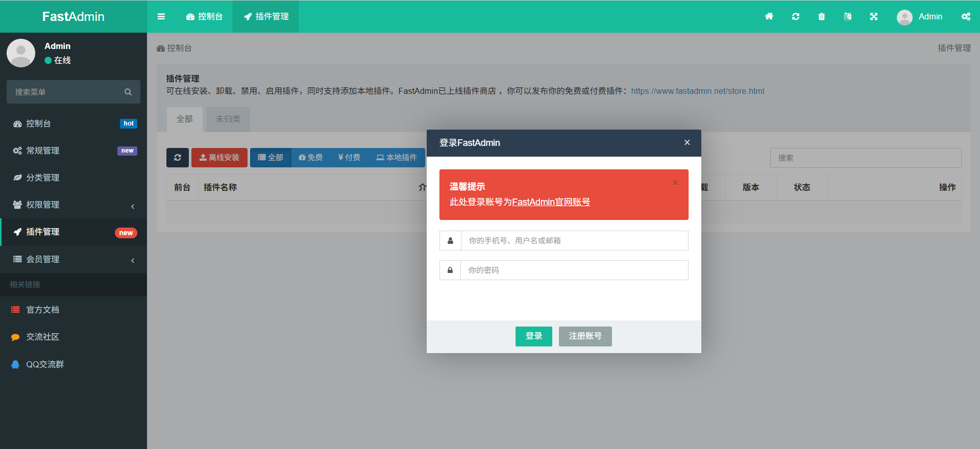The image size is (980, 449).
Task: Open QQ交流群 link in sidebar
Action: [73, 364]
